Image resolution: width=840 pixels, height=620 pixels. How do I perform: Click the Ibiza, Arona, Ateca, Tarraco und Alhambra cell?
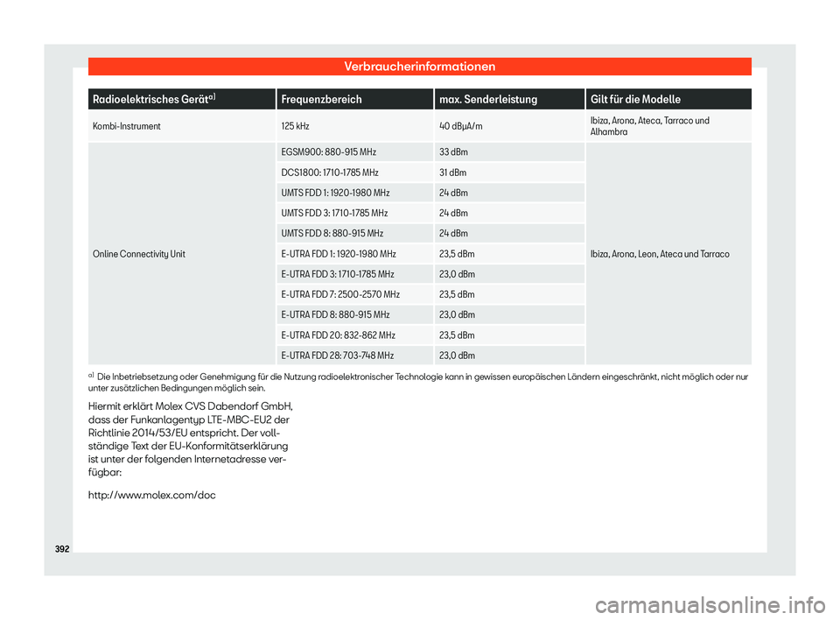coord(668,126)
